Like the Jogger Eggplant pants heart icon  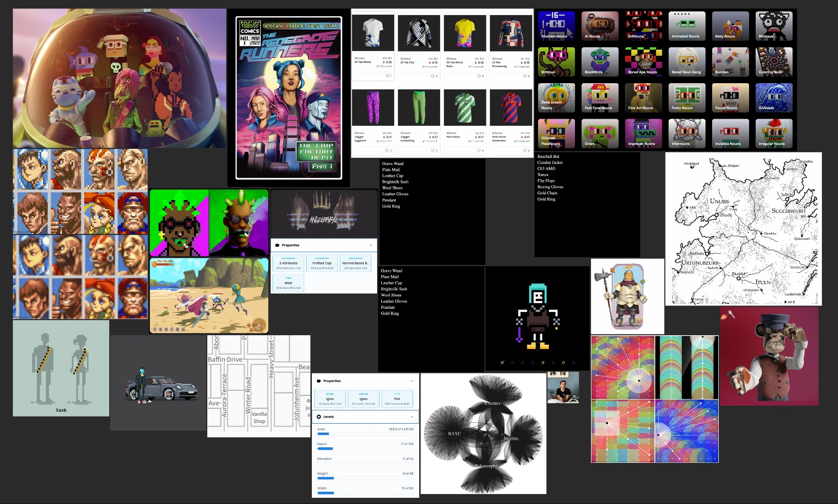pos(388,150)
